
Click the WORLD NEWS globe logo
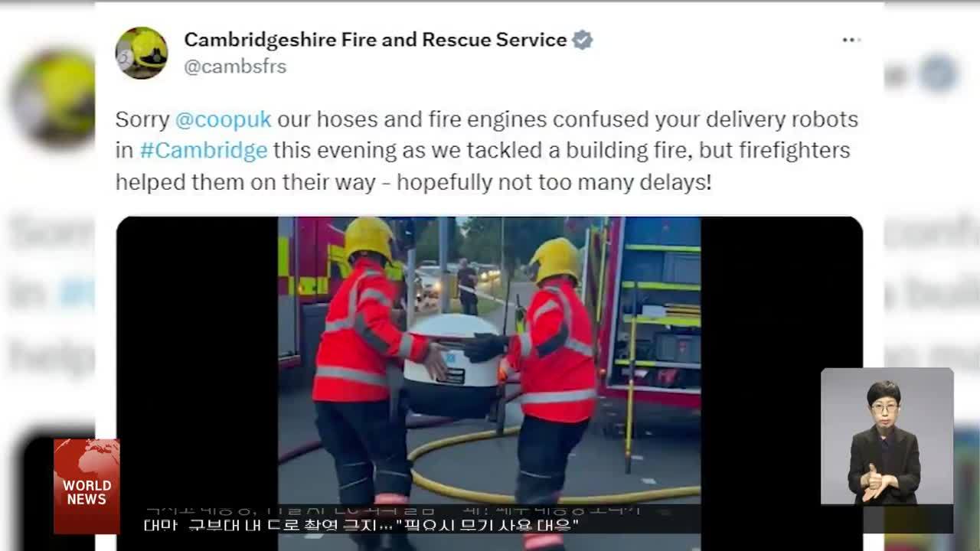[87, 486]
